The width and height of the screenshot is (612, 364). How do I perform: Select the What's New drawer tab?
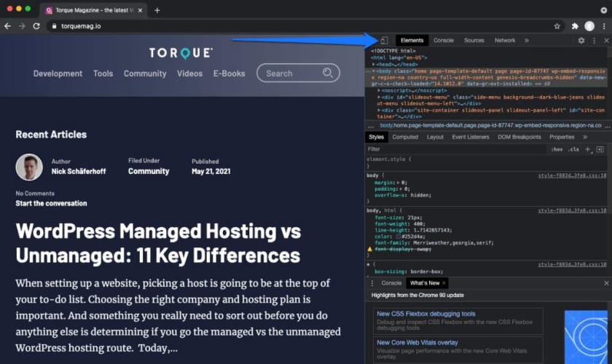[x=425, y=283]
